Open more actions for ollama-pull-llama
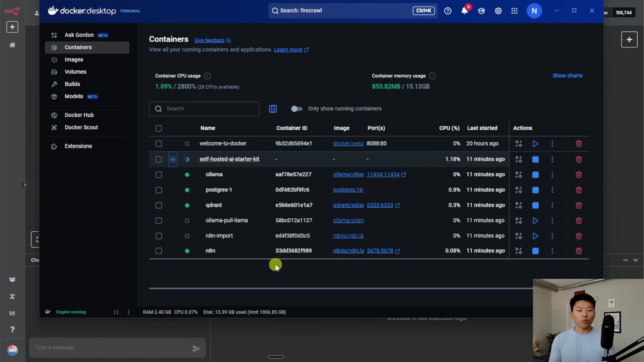644x362 pixels. click(x=552, y=221)
